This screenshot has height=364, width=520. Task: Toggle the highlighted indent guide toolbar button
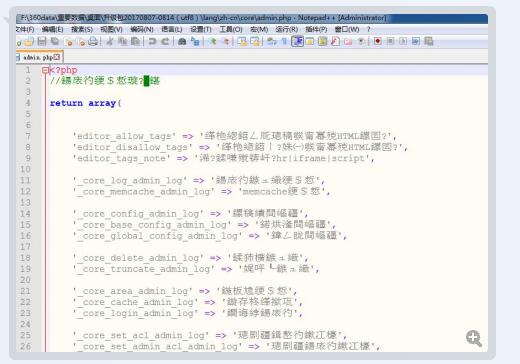(297, 41)
